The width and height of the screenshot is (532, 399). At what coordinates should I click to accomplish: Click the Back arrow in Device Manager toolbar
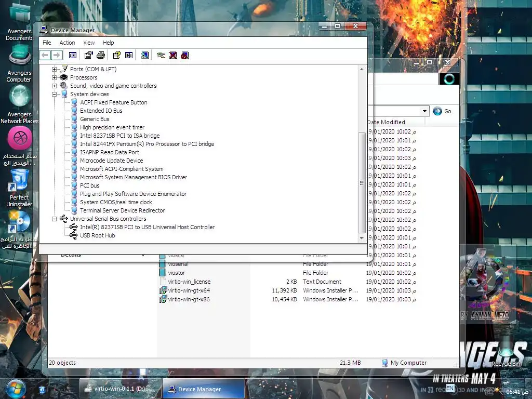click(x=45, y=55)
